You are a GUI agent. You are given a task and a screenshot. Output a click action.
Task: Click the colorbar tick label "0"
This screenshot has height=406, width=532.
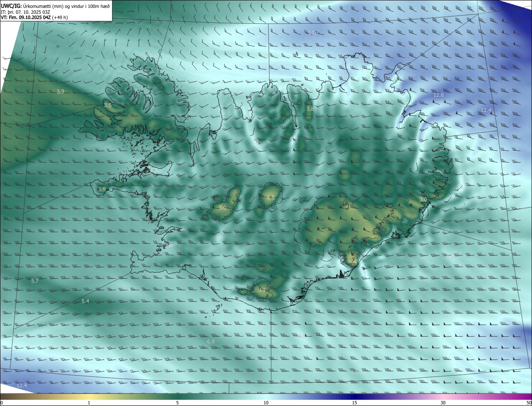click(x=2, y=403)
